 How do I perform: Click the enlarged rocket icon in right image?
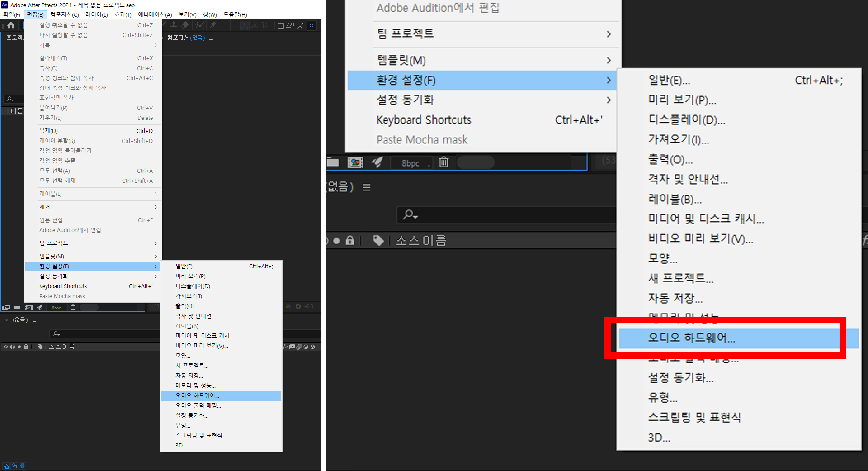point(377,162)
